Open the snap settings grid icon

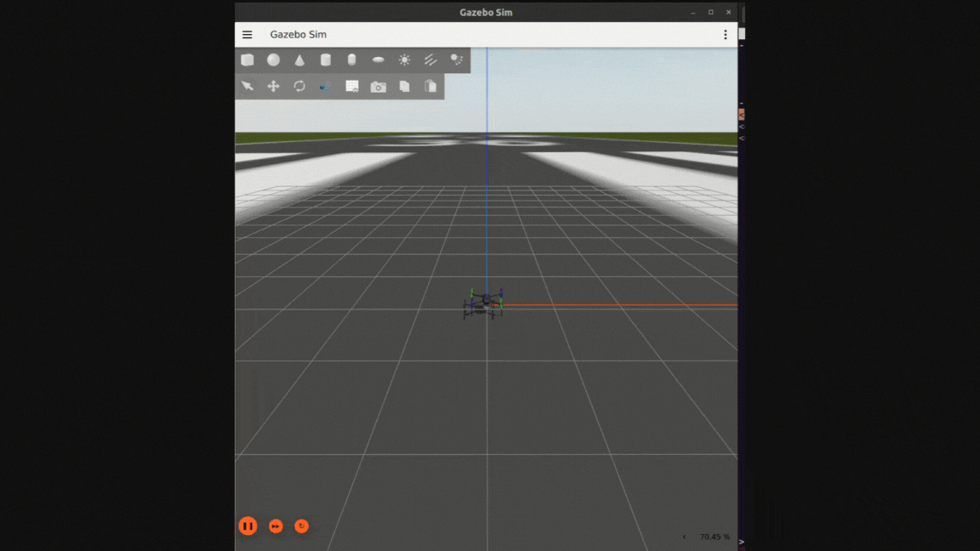[x=352, y=87]
